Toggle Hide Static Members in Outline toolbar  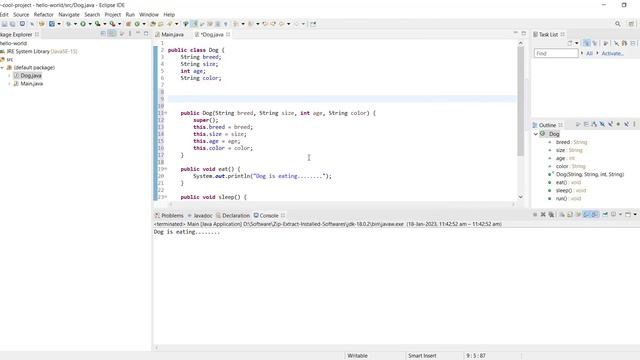click(610, 124)
